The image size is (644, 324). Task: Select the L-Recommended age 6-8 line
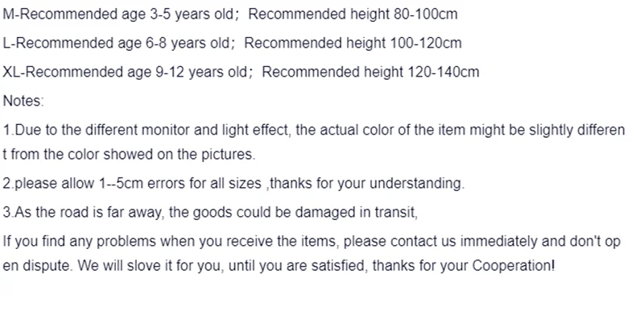point(232,43)
